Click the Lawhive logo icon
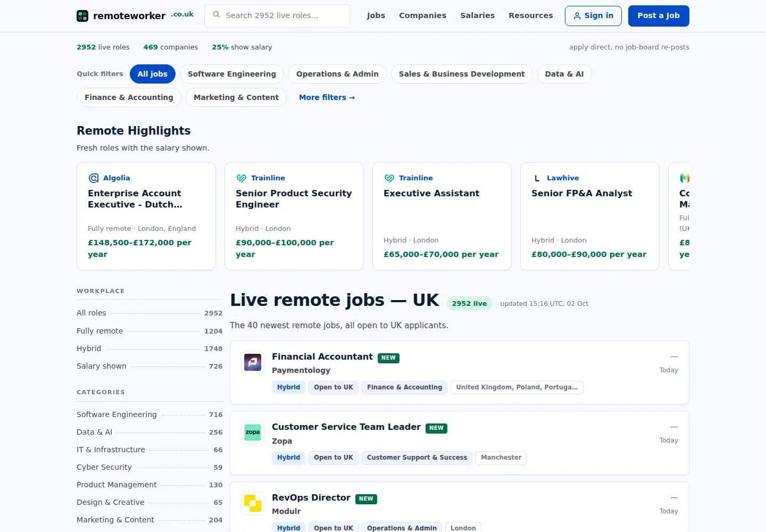 [537, 178]
